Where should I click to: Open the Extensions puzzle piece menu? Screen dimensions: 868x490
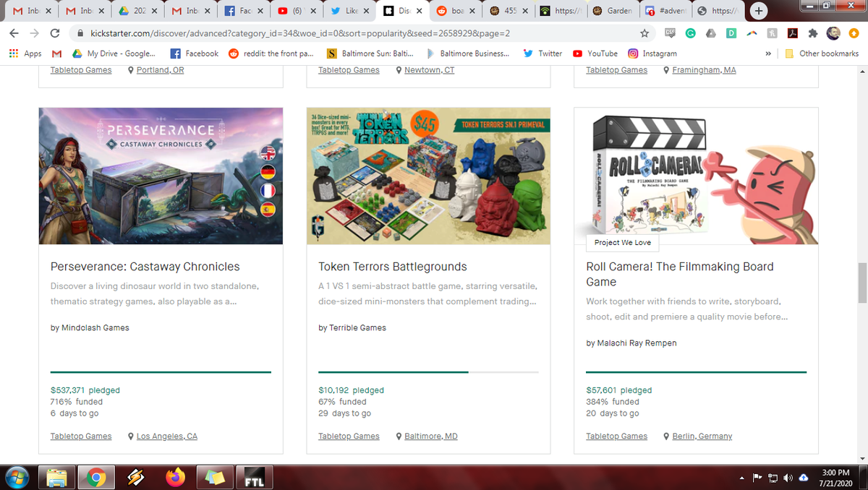(x=812, y=33)
